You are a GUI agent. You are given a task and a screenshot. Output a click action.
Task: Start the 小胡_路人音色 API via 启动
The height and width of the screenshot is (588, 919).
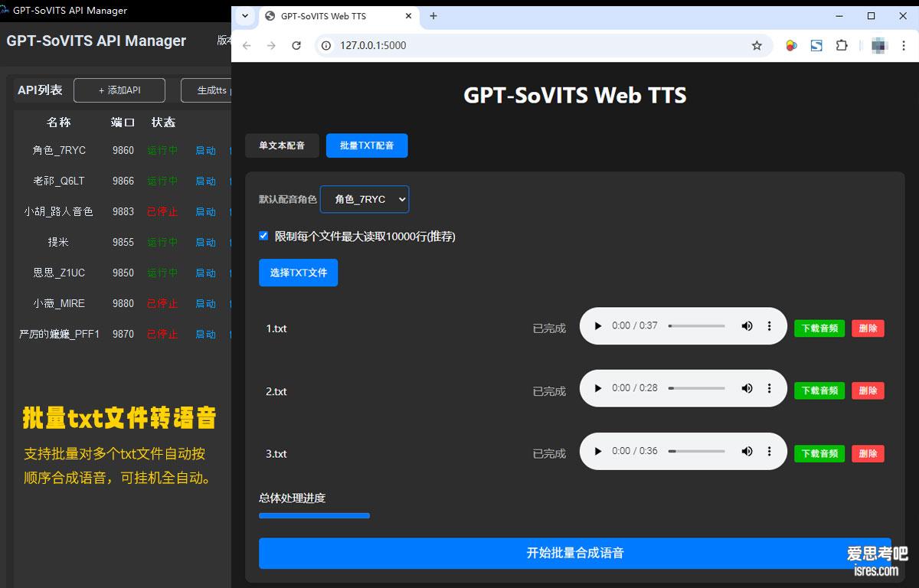(x=205, y=212)
